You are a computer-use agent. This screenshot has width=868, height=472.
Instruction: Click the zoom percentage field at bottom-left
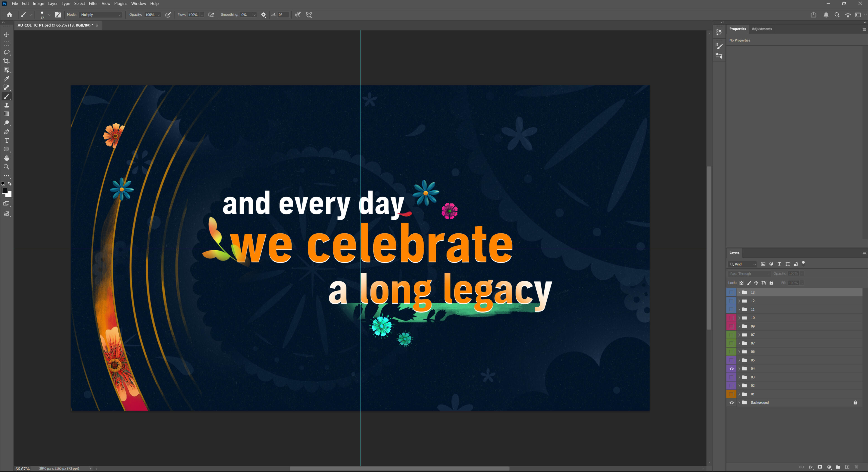tap(23, 469)
